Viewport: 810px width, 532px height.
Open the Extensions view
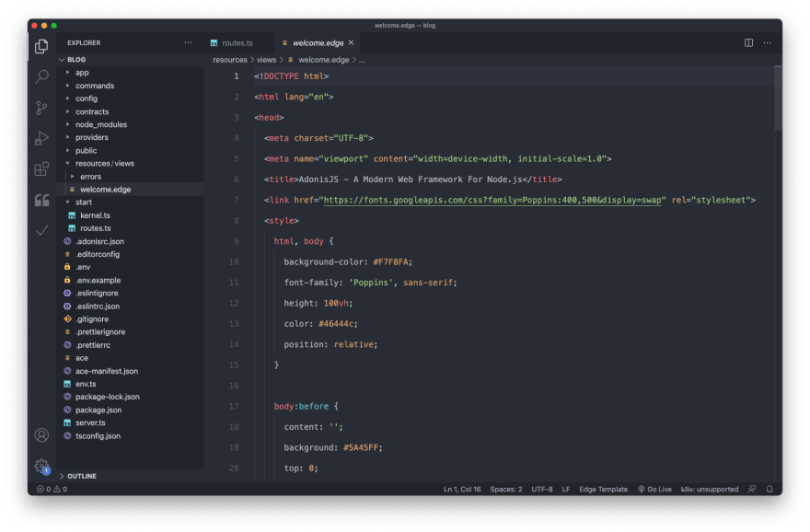41,168
